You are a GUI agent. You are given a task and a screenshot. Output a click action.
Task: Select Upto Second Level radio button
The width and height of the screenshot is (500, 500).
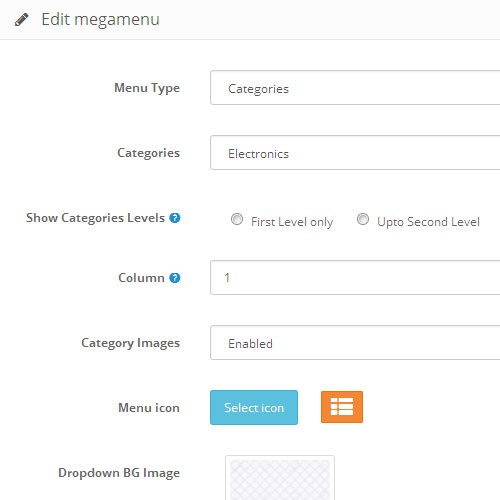[363, 219]
